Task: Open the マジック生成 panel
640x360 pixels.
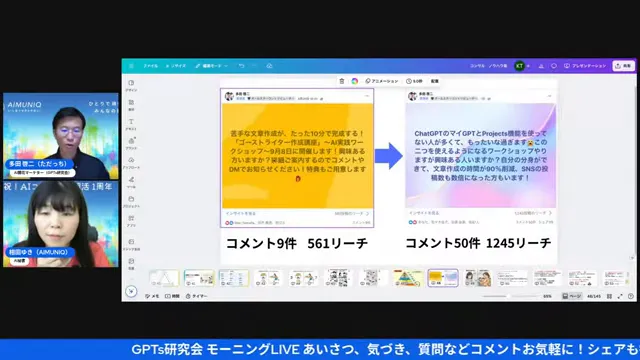Action: [x=131, y=244]
